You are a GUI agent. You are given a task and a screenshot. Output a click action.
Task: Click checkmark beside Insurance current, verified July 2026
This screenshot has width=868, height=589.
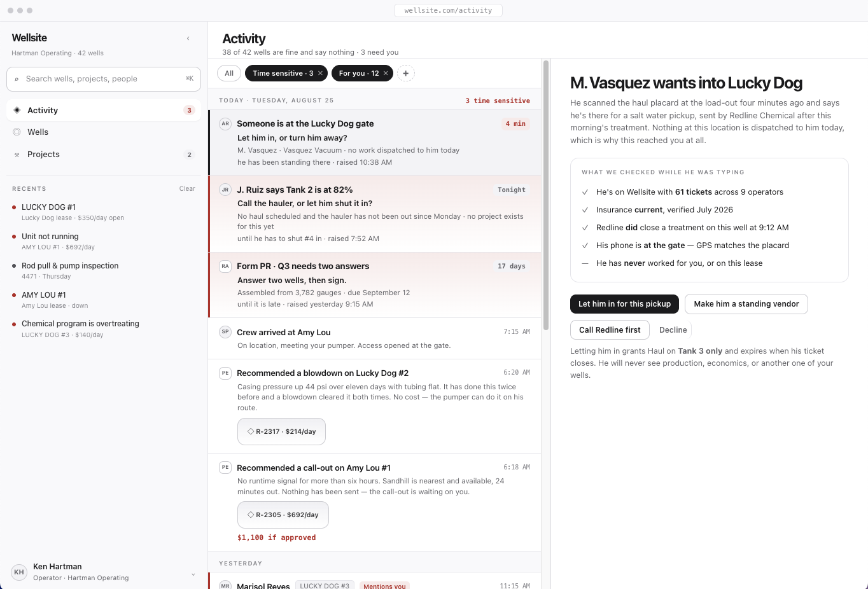[585, 210]
